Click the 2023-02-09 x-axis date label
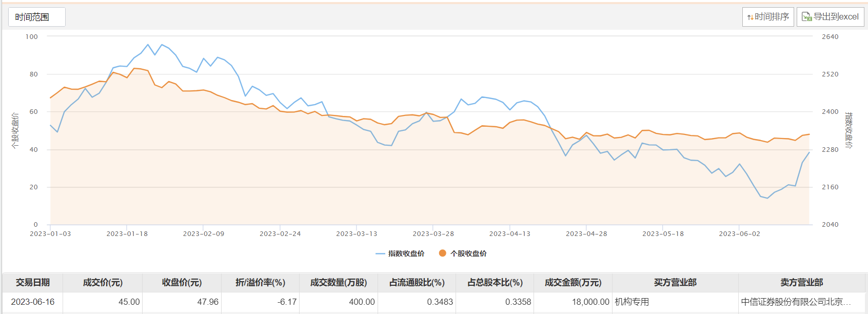The height and width of the screenshot is (314, 868). 204,234
